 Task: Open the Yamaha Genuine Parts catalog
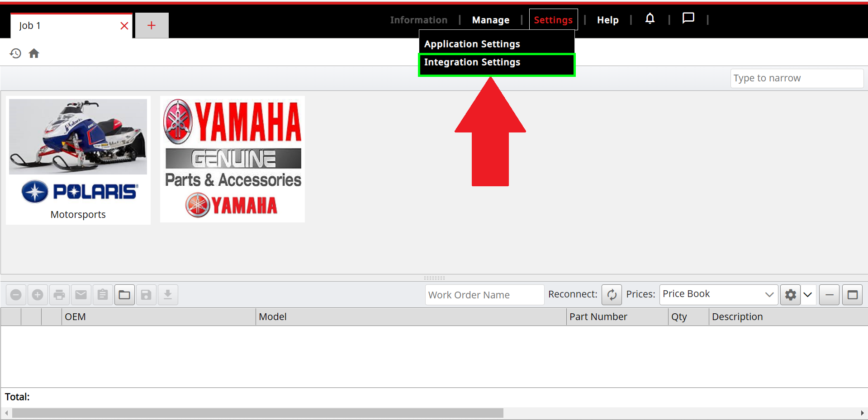point(232,159)
